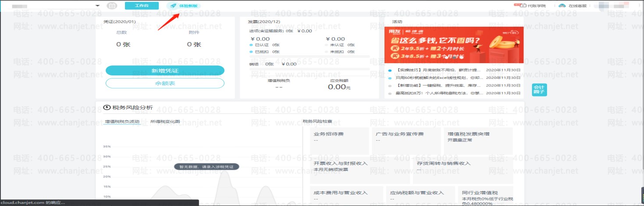This screenshot has height=206, width=644.
Task: Click the 余额表 button
Action: coord(165,83)
